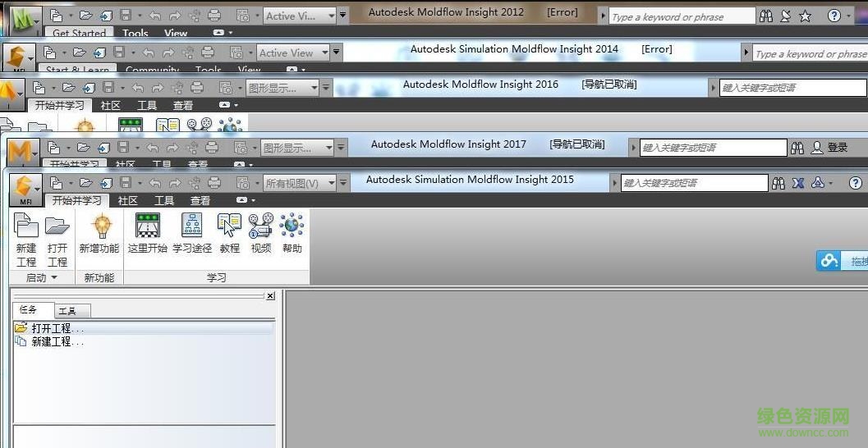
Task: Click new file icon in Insight 2015 quick toolbar
Action: pyautogui.click(x=56, y=182)
